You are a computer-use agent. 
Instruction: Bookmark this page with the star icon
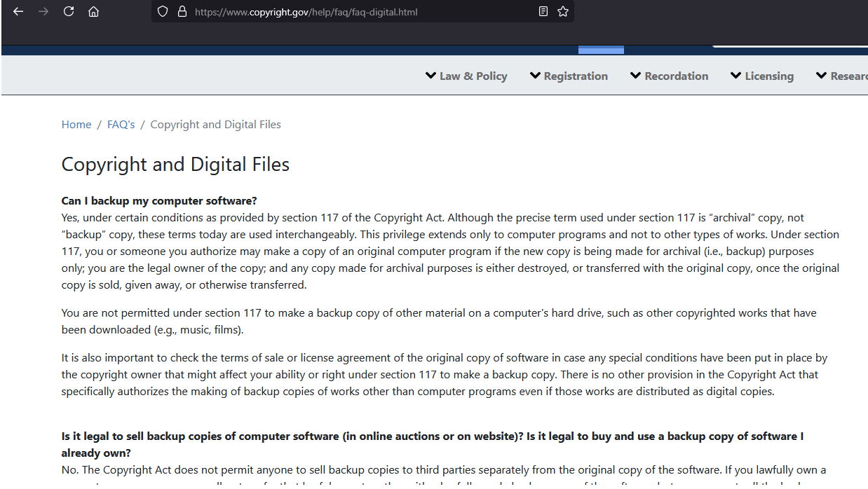563,11
